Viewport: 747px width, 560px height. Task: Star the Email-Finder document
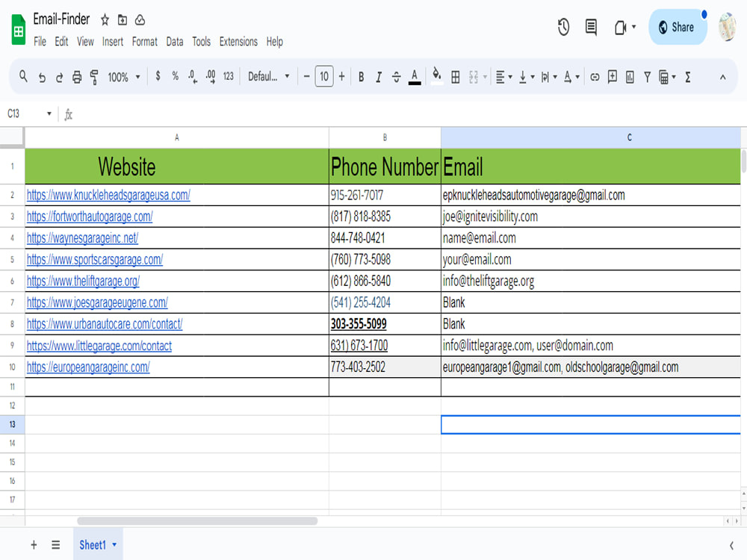(105, 19)
